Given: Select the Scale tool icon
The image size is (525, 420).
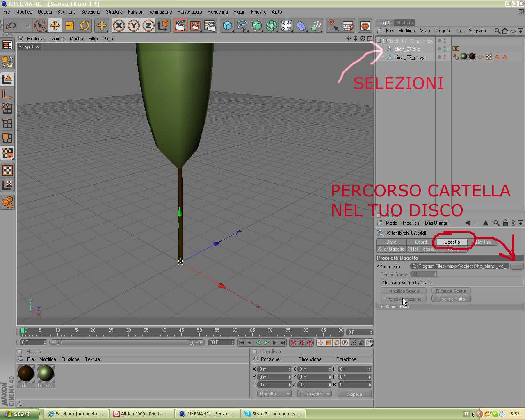Looking at the screenshot, I should click(x=70, y=26).
